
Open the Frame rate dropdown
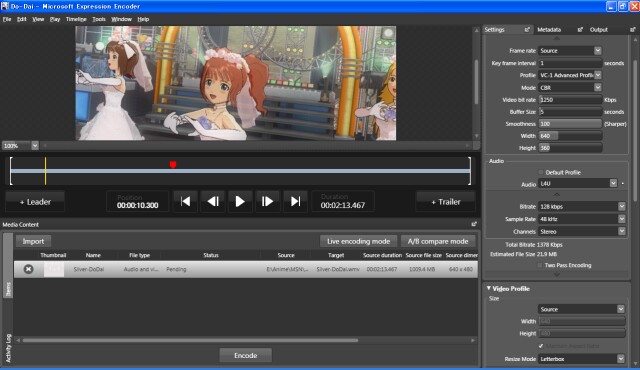598,51
